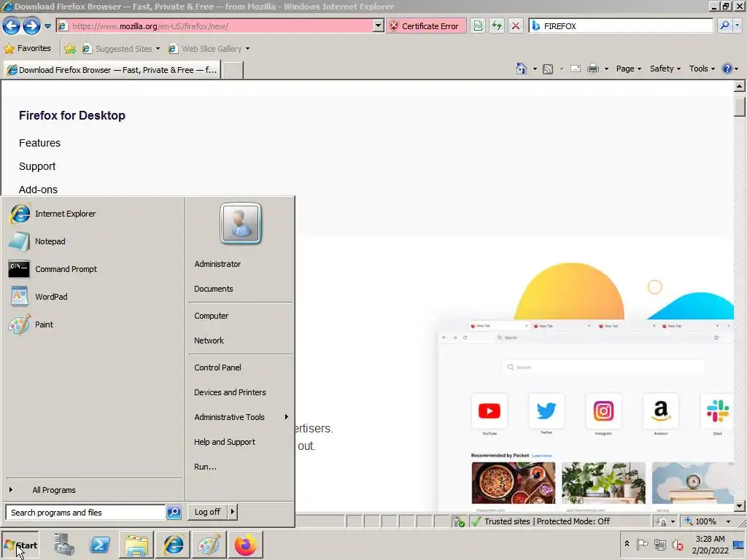Launch Notepad from Start menu

[94, 241]
